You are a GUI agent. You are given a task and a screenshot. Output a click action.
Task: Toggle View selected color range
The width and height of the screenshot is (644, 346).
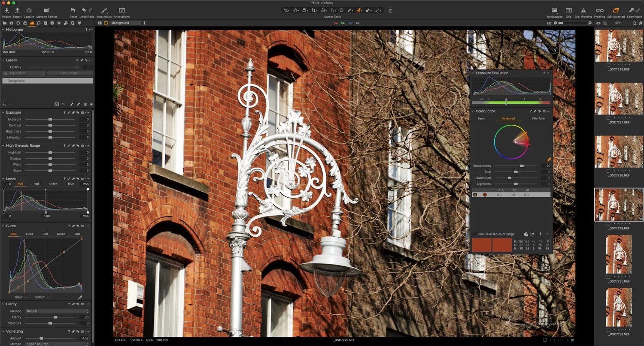(474, 234)
